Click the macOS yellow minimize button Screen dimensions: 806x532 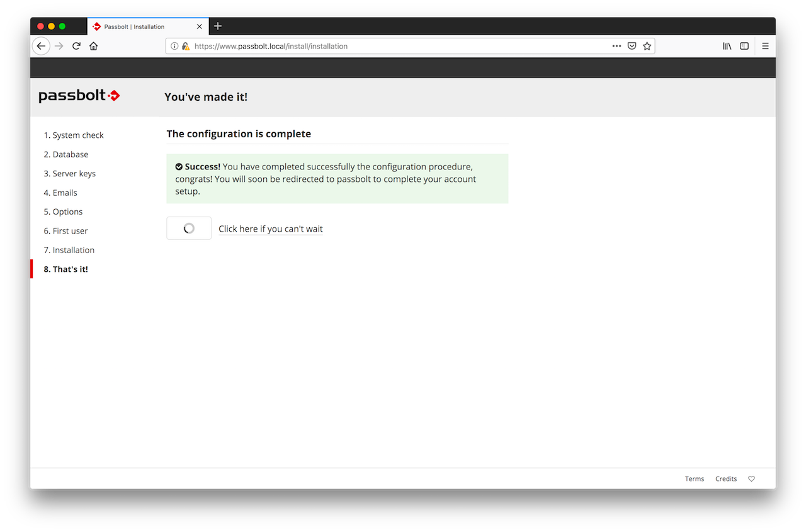point(52,26)
